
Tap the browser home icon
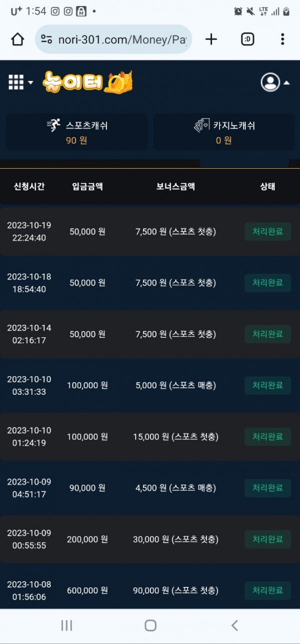[17, 40]
